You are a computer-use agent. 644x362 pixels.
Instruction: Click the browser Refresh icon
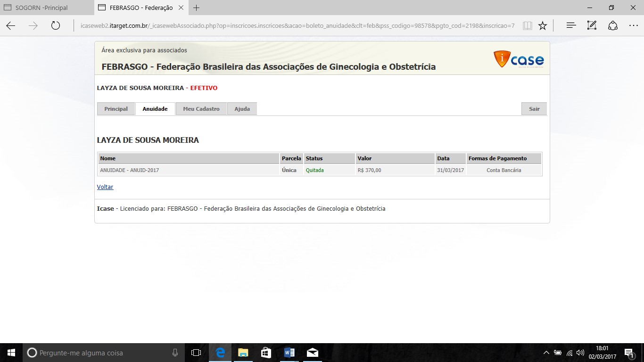click(56, 26)
